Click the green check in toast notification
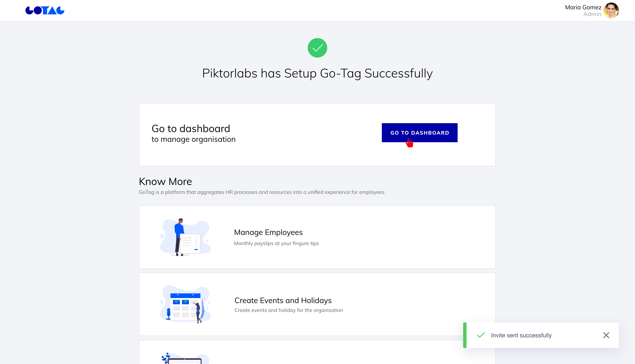Screen dimensions: 635x364 click(481, 335)
